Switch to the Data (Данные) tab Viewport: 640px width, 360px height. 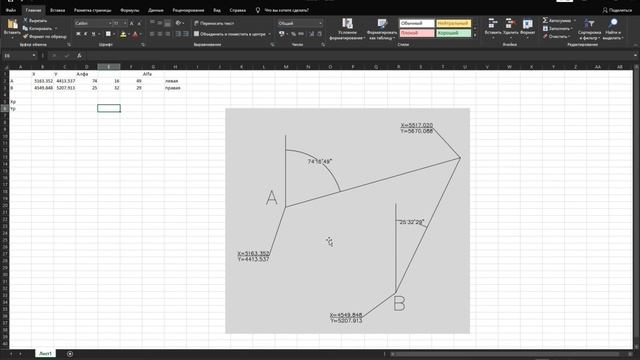coord(156,10)
